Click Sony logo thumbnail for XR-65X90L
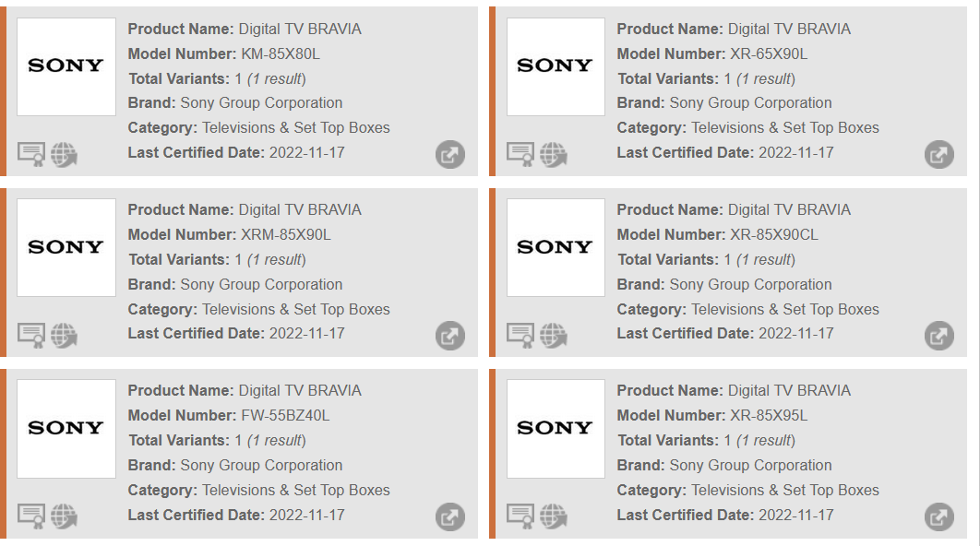The height and width of the screenshot is (546, 980). [556, 66]
